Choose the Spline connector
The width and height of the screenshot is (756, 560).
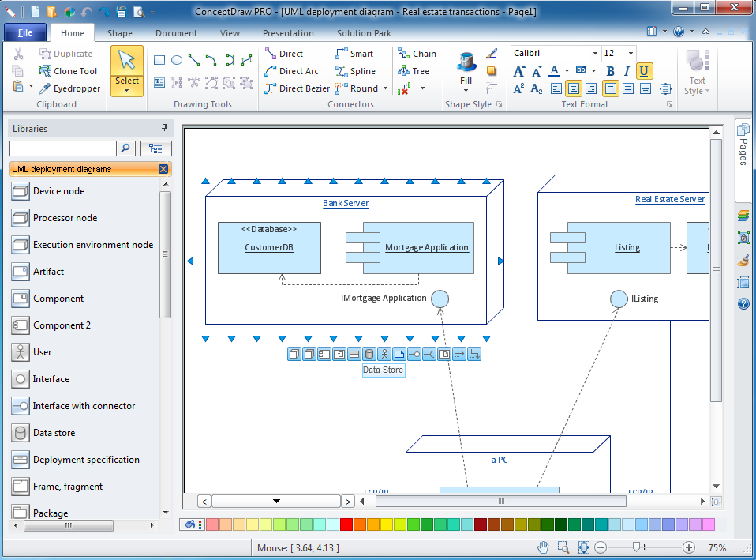356,71
